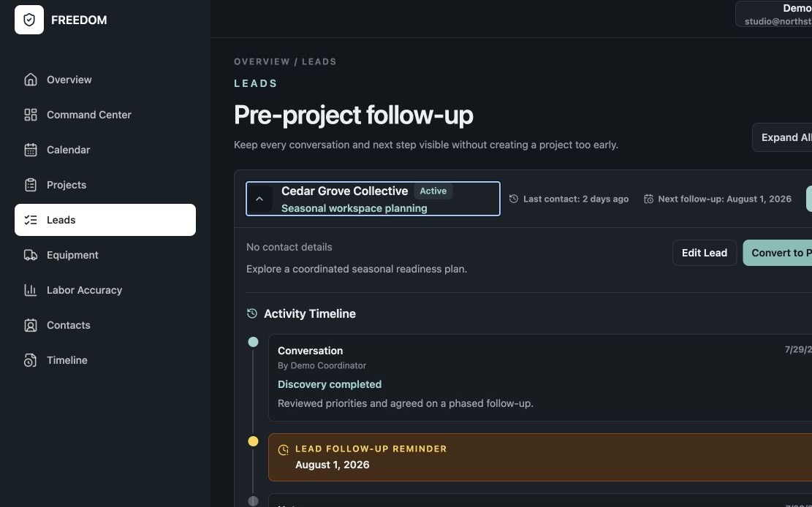Click the Activity Timeline heading
This screenshot has width=812, height=507.
(x=310, y=314)
